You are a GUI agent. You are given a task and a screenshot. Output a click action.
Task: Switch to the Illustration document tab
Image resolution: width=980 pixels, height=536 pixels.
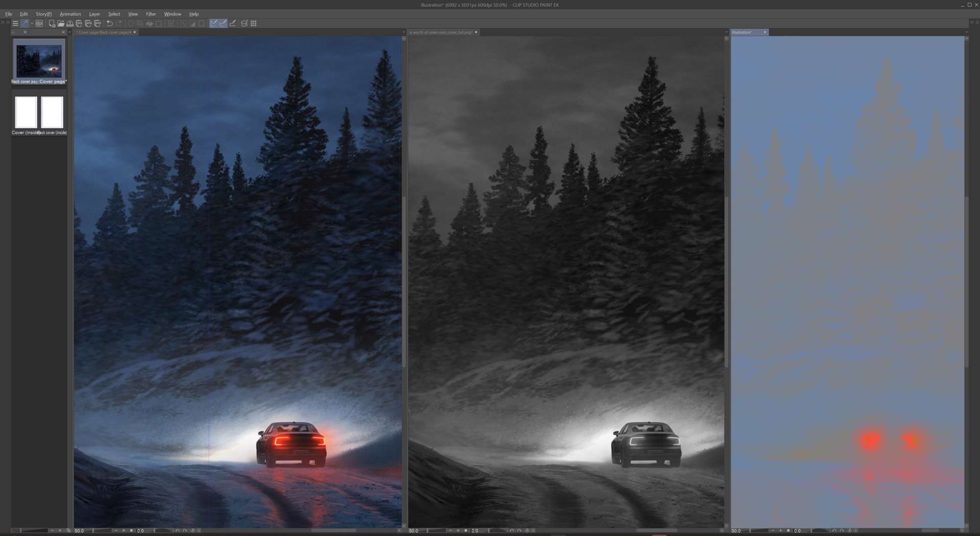tap(743, 32)
